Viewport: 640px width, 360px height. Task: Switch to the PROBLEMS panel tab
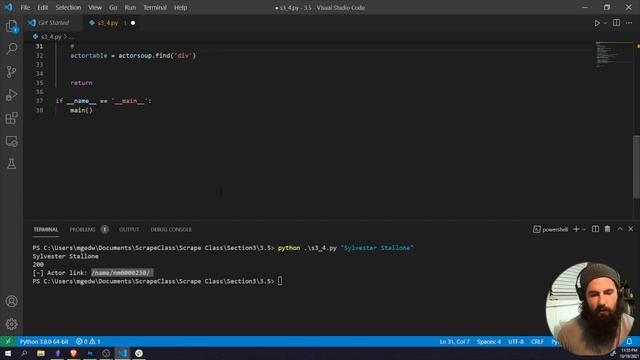click(x=82, y=229)
